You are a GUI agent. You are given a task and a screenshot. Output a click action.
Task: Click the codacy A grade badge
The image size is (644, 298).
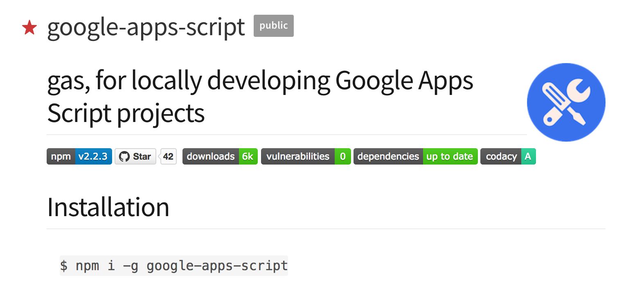coord(508,156)
